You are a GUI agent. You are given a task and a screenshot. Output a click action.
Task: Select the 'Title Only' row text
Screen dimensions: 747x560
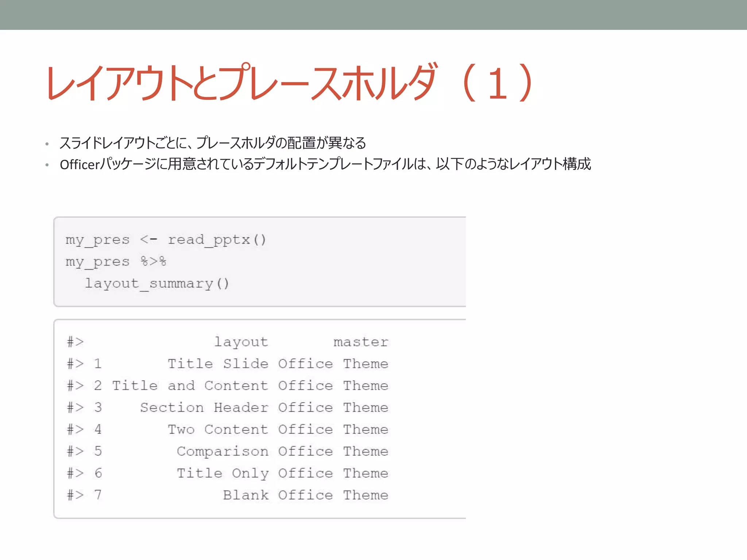[222, 473]
